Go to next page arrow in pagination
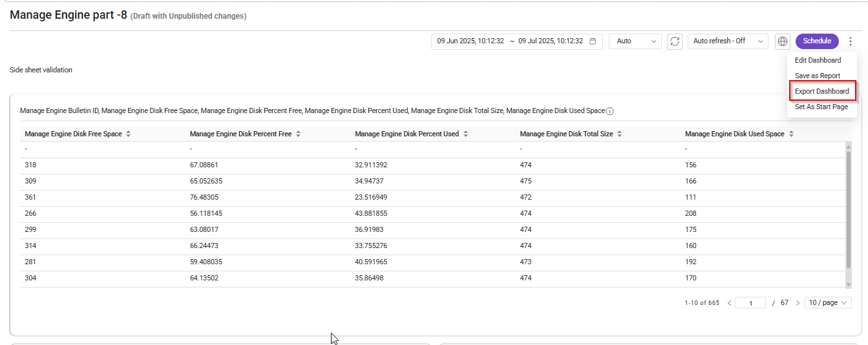Image resolution: width=868 pixels, height=345 pixels. [x=798, y=303]
